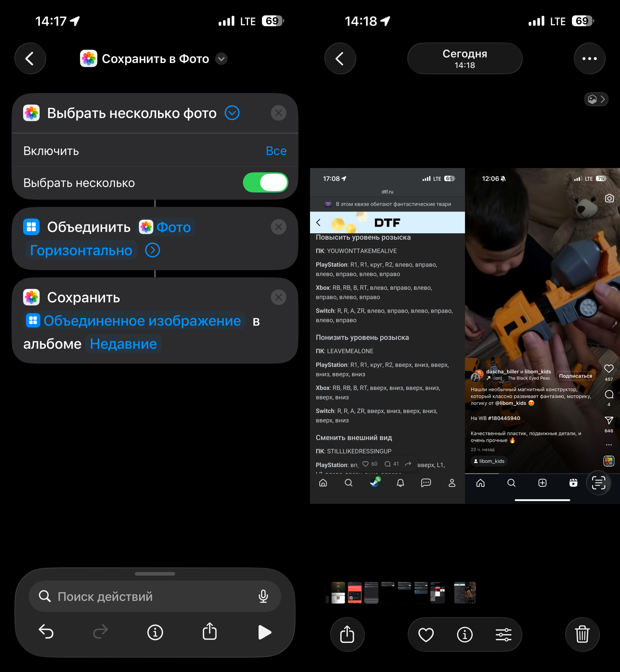
Task: Open the share sheet for the photo
Action: 347,634
